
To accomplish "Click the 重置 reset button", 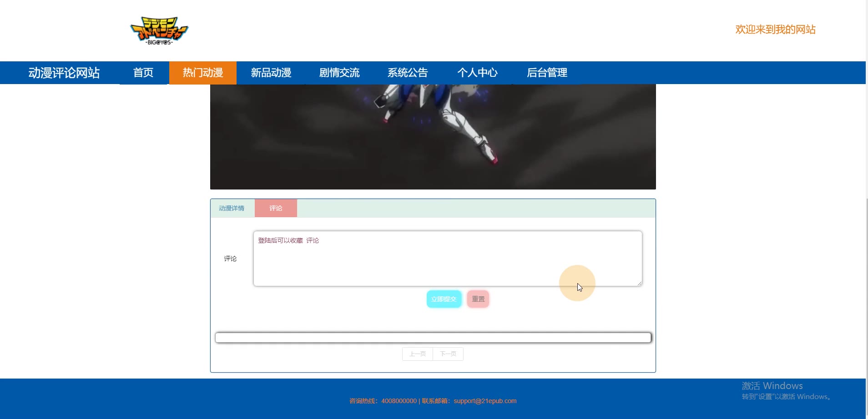I will pyautogui.click(x=478, y=299).
